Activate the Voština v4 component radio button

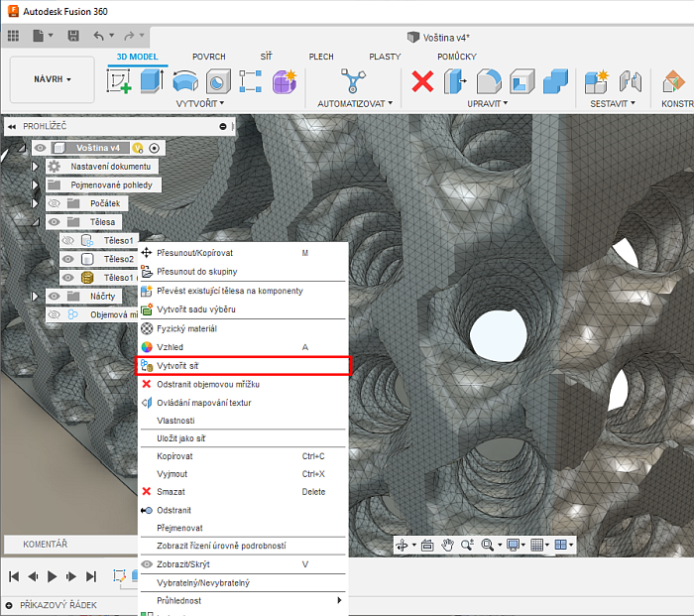point(154,149)
